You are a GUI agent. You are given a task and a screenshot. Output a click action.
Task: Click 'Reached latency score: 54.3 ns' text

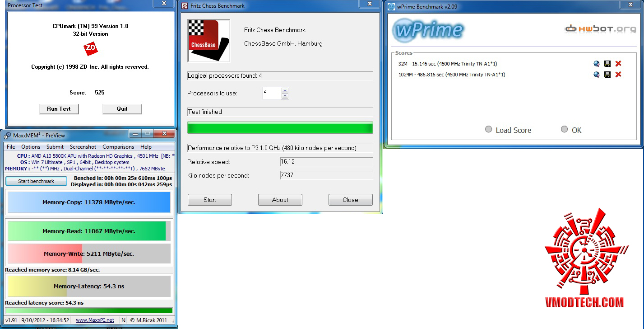[44, 303]
